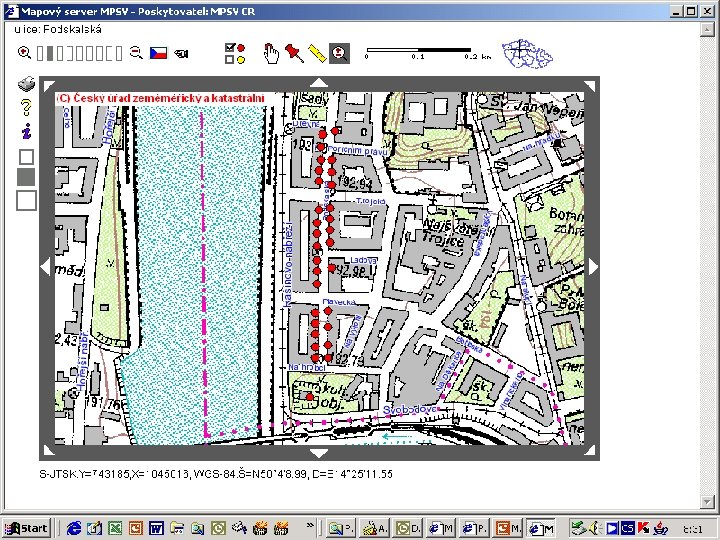Select the hand pan tool
The image size is (720, 540).
[x=269, y=53]
